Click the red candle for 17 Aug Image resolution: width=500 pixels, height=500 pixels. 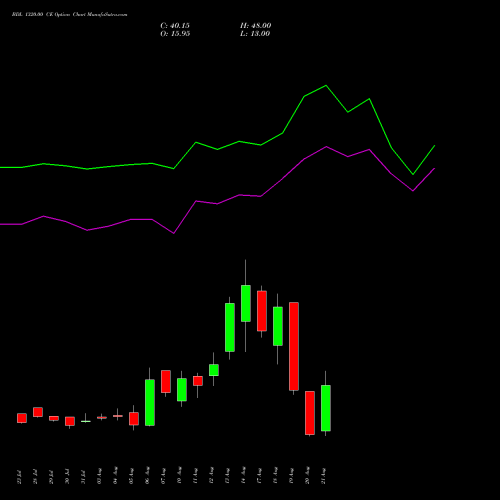coord(262,311)
